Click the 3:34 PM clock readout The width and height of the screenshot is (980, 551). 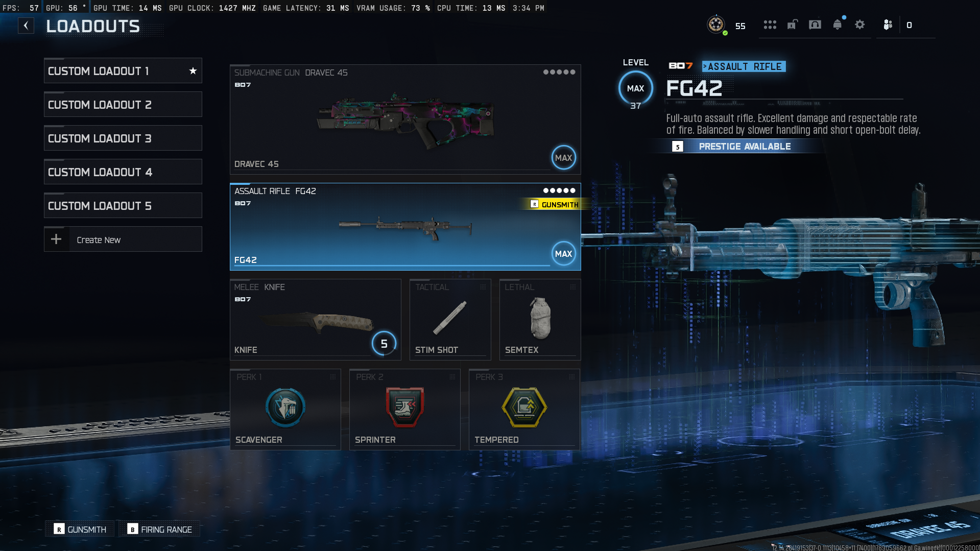tap(529, 8)
